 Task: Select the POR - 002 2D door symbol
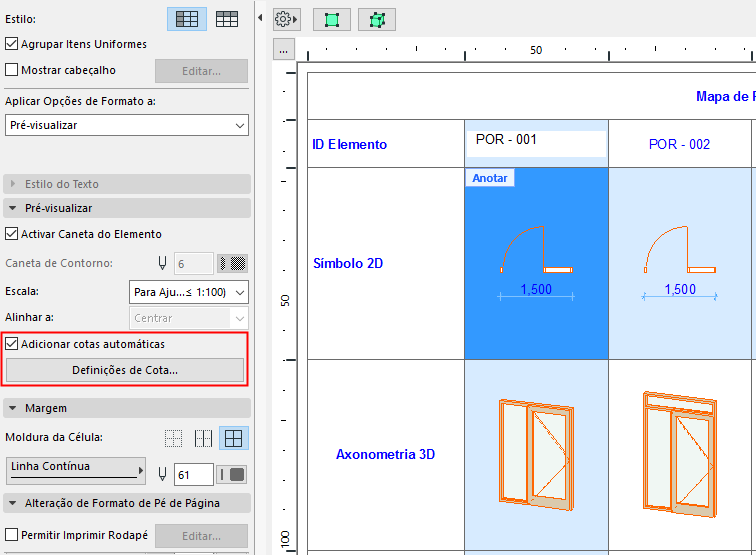pyautogui.click(x=680, y=249)
